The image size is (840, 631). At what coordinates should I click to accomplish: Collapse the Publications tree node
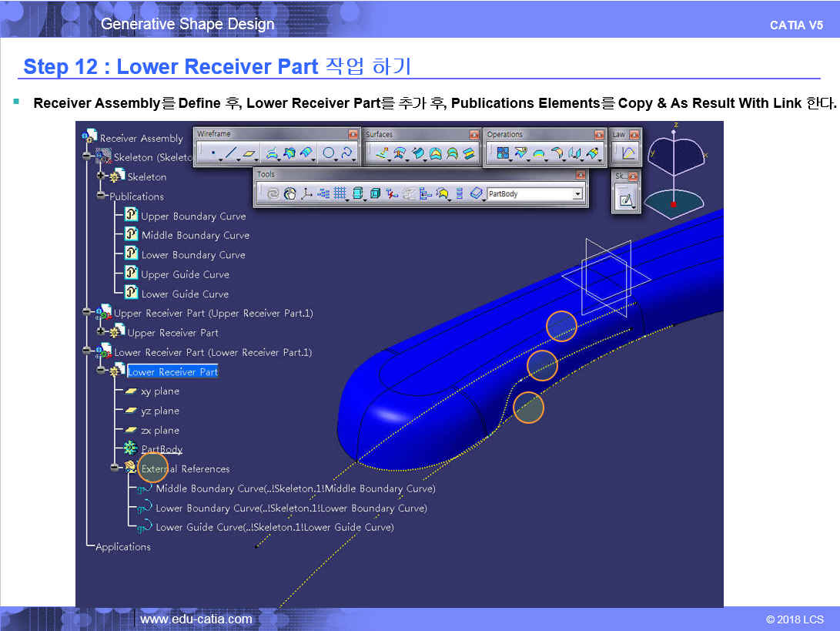click(x=101, y=196)
